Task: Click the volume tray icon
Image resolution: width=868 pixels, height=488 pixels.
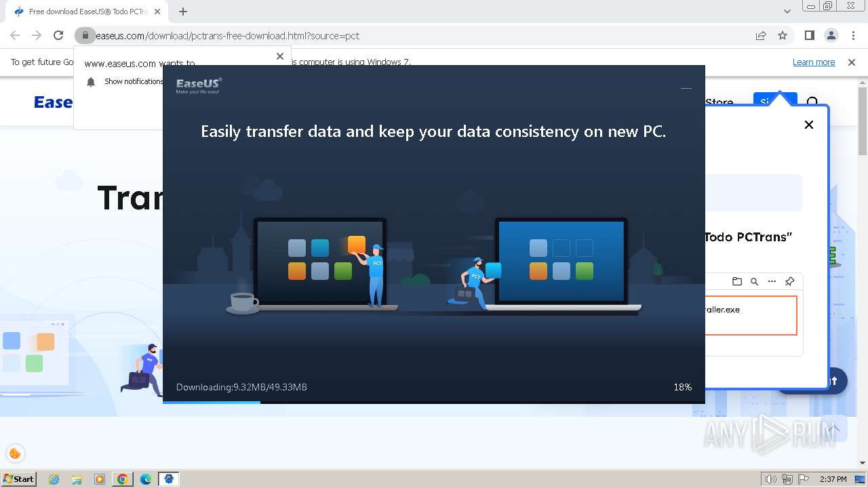Action: click(770, 479)
